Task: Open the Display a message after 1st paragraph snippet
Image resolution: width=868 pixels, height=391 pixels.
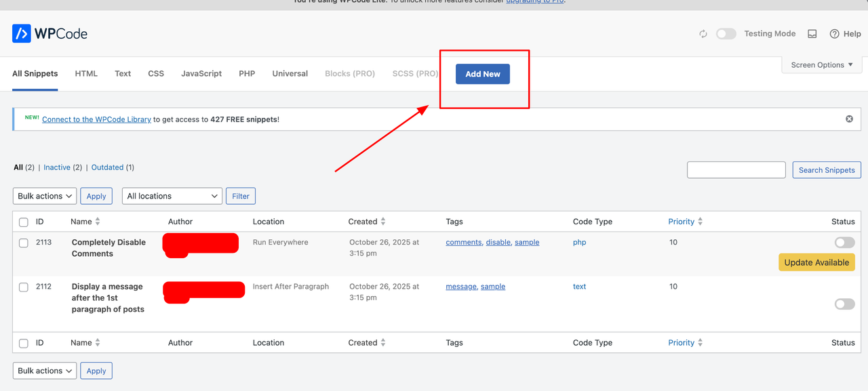Action: click(x=108, y=298)
